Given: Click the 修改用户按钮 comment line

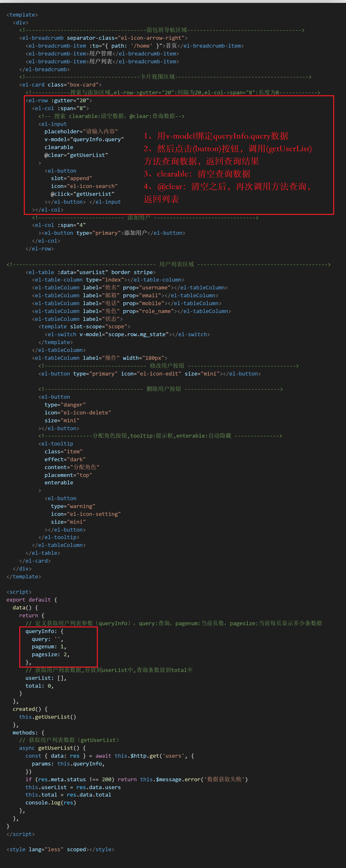Looking at the screenshot, I should [169, 366].
